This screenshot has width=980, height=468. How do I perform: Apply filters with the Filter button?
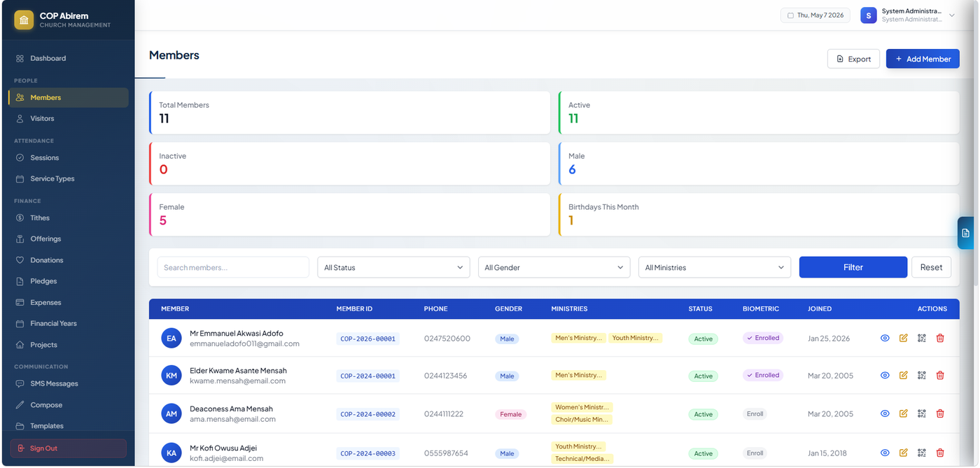[853, 267]
